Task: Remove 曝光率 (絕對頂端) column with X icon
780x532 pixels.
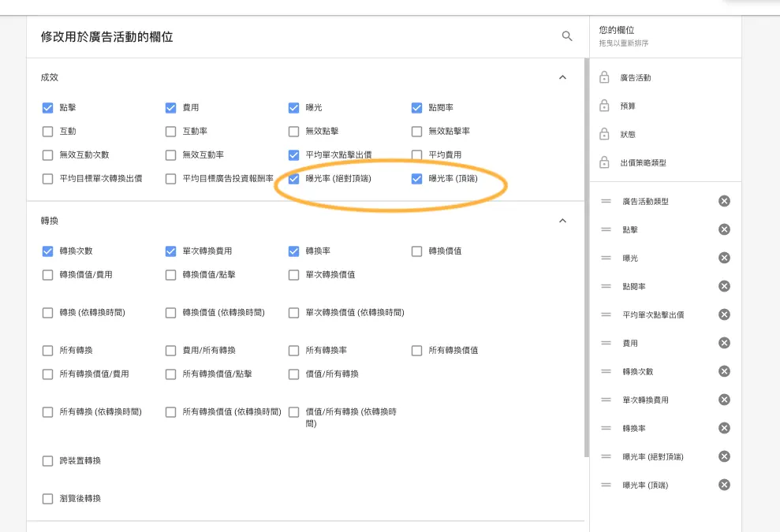Action: point(724,456)
